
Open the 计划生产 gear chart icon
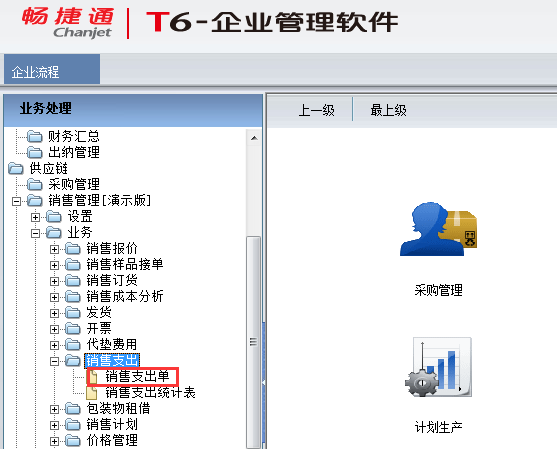pos(438,367)
